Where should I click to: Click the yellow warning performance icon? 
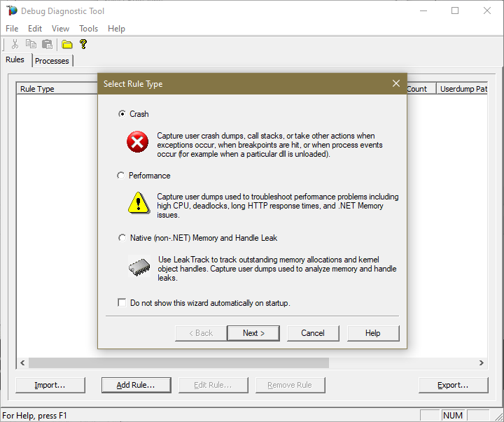[x=139, y=203]
